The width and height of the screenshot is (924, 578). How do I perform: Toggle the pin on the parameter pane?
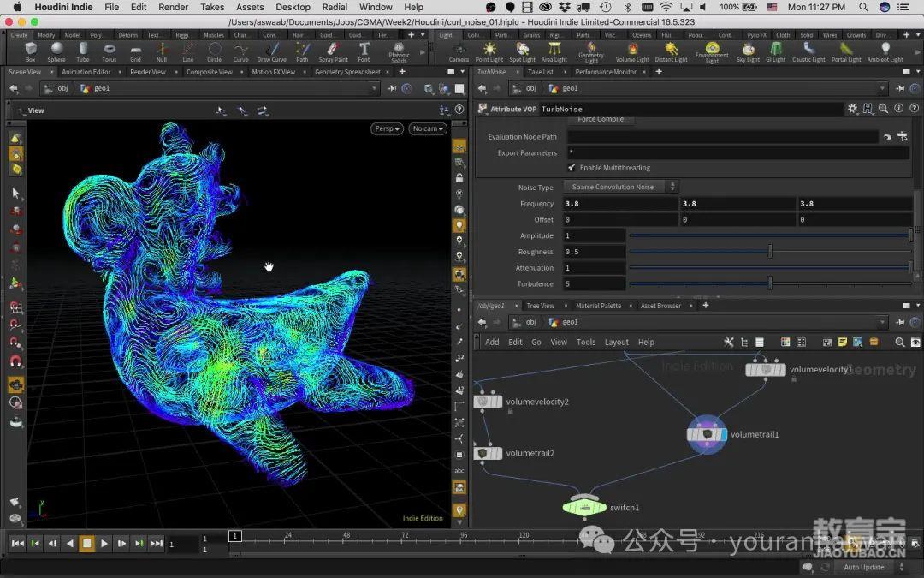point(900,88)
